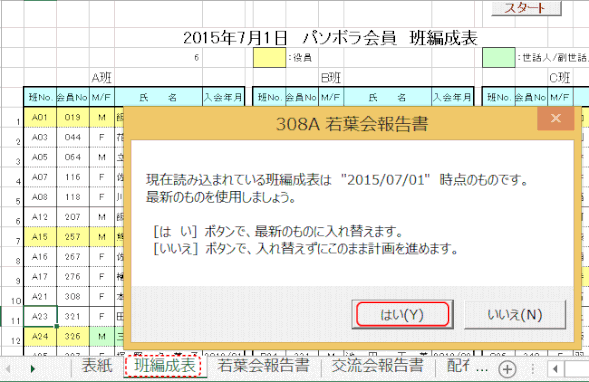Click the next sheet navigation arrow

click(x=33, y=369)
